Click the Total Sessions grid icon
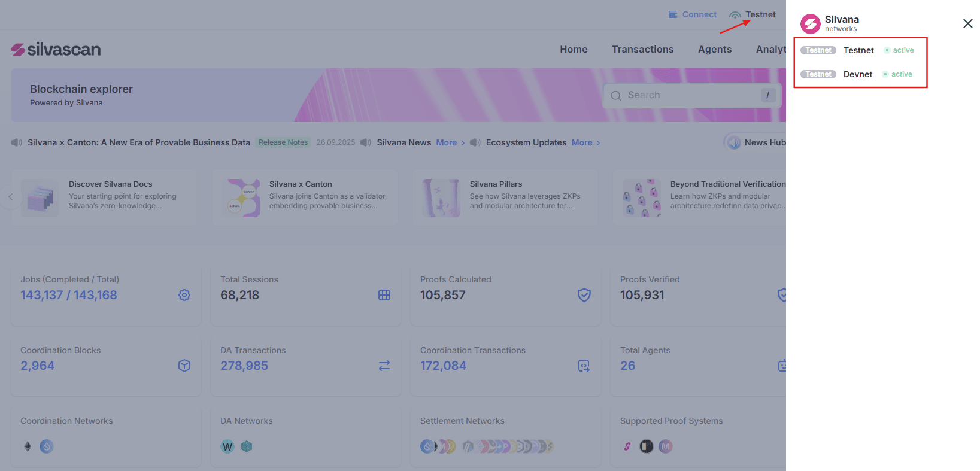This screenshot has width=980, height=471. click(x=384, y=295)
